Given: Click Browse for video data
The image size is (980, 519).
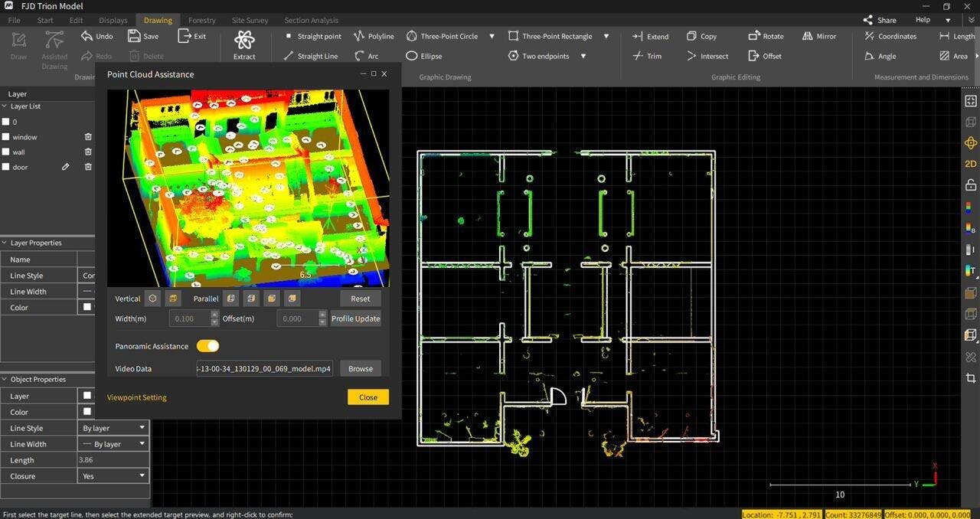Looking at the screenshot, I should click(x=360, y=368).
